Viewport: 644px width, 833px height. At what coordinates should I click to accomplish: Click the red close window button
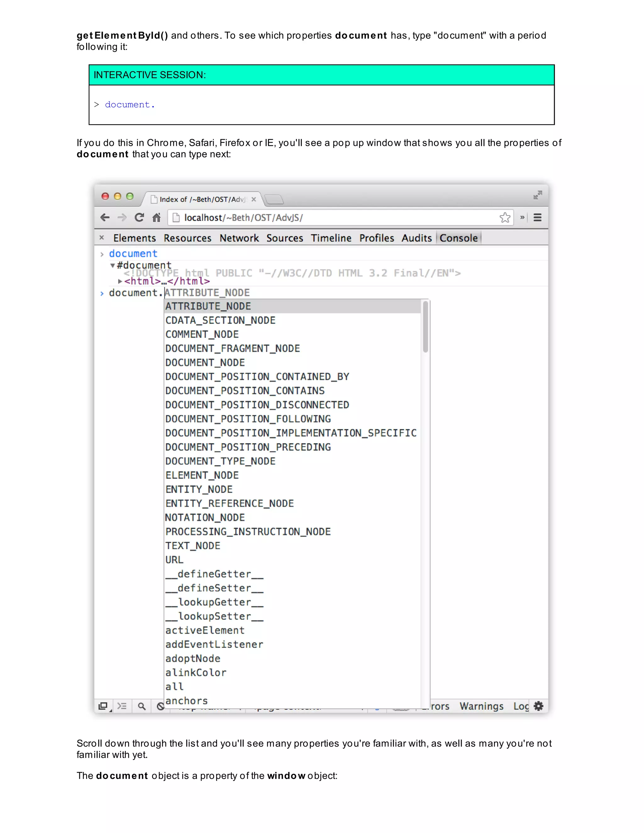coord(105,196)
